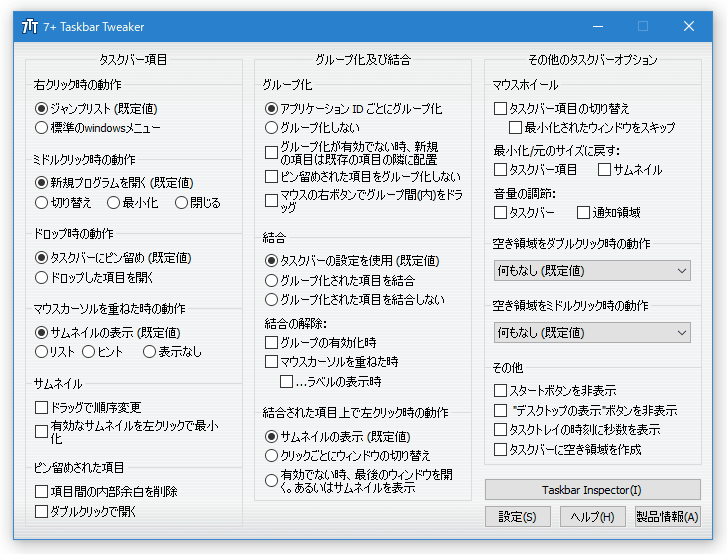Screen dimensions: 727x554
Task: Tick タスクバーに空き領域を作成 checkbox
Action: tap(500, 450)
